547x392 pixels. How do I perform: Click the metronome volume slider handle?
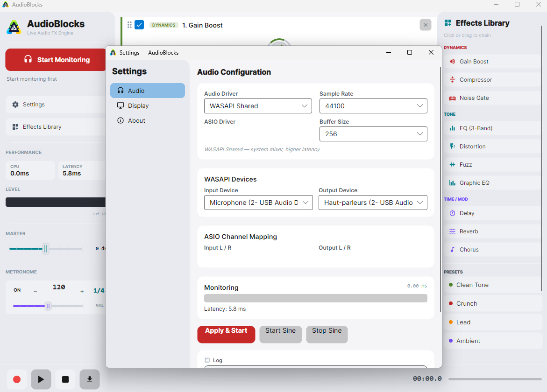(x=48, y=306)
